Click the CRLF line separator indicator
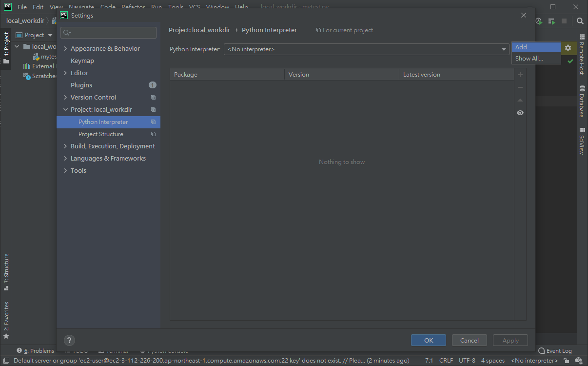588x366 pixels. [446, 361]
